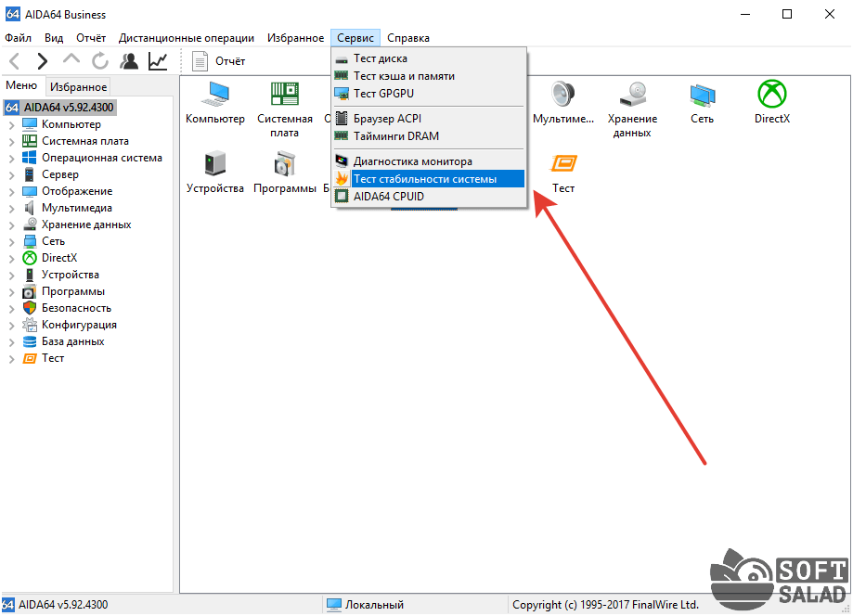
Task: Maximize the AIDA64 Business window
Action: (786, 14)
